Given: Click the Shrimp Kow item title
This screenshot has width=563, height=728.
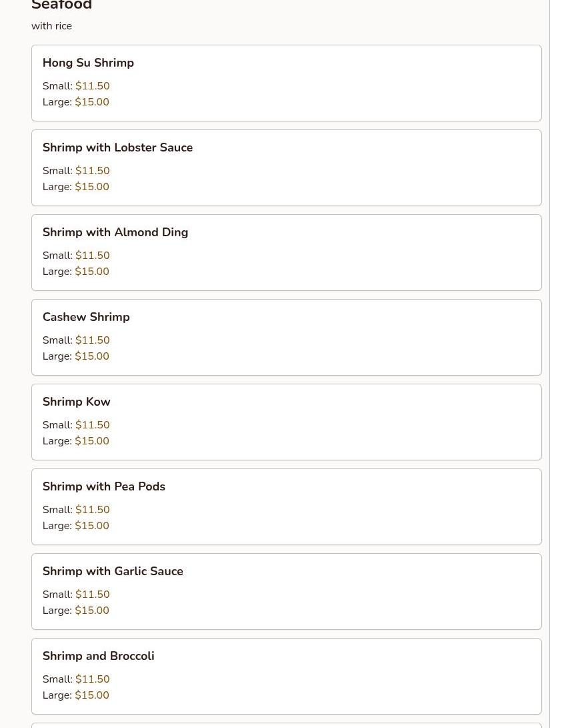Looking at the screenshot, I should (x=77, y=402).
